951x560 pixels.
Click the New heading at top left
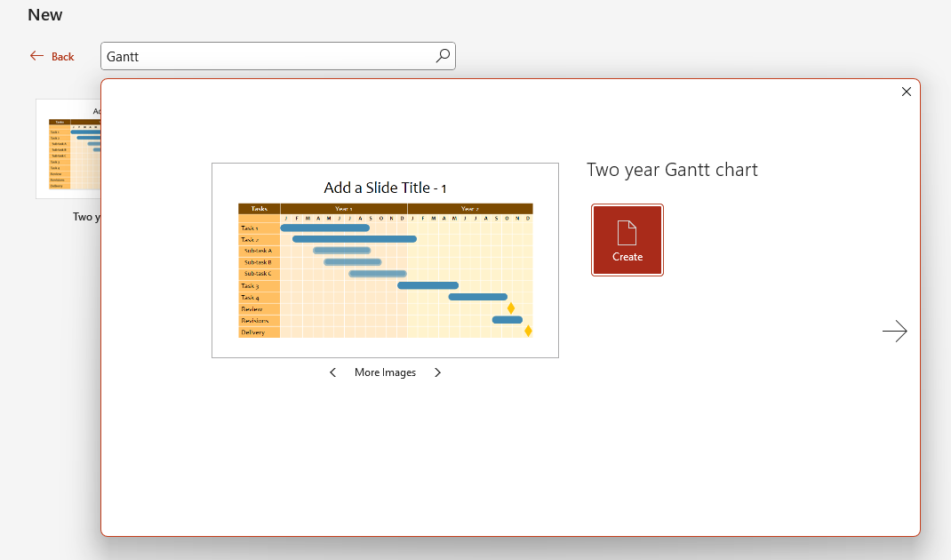(x=44, y=14)
